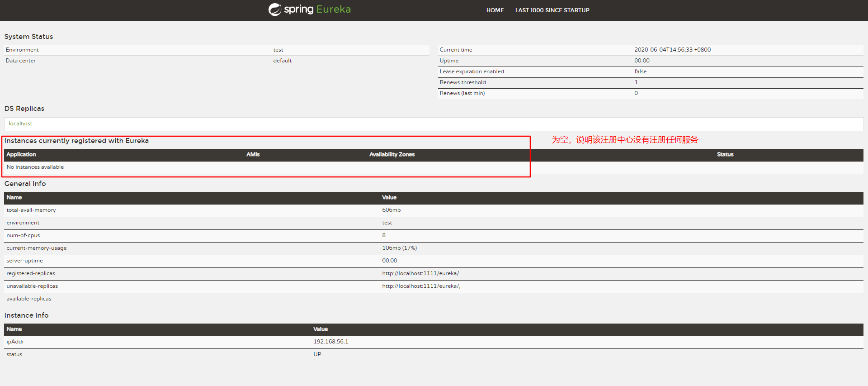Viewport: 868px width, 386px height.
Task: Open LAST 1000 SINCE STARTUP page
Action: pos(552,10)
